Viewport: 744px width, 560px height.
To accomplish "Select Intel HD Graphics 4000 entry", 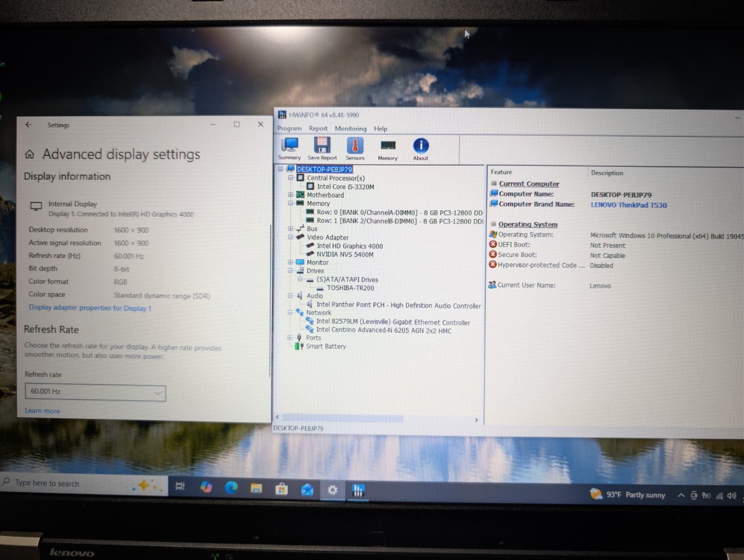I will click(350, 246).
